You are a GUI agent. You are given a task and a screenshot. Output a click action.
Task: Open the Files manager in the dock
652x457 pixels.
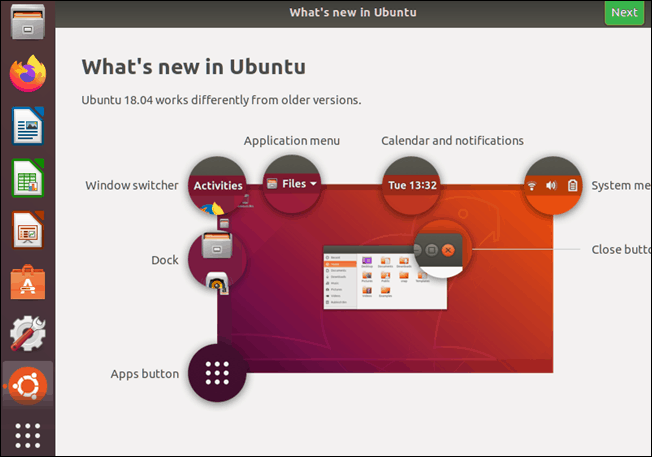[27, 22]
